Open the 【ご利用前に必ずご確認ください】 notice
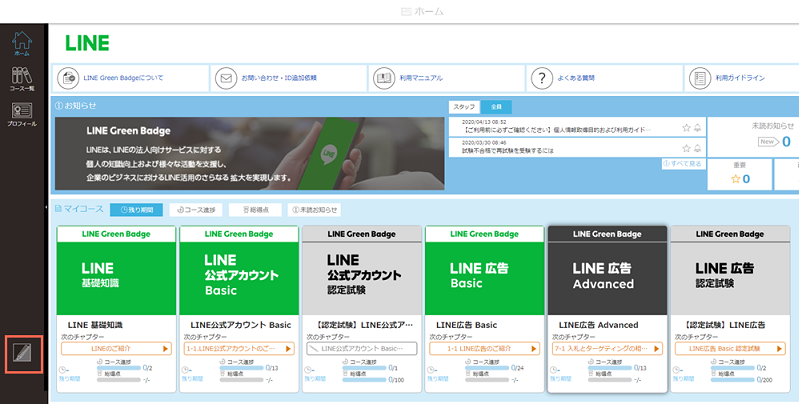This screenshot has height=404, width=799. click(x=556, y=130)
